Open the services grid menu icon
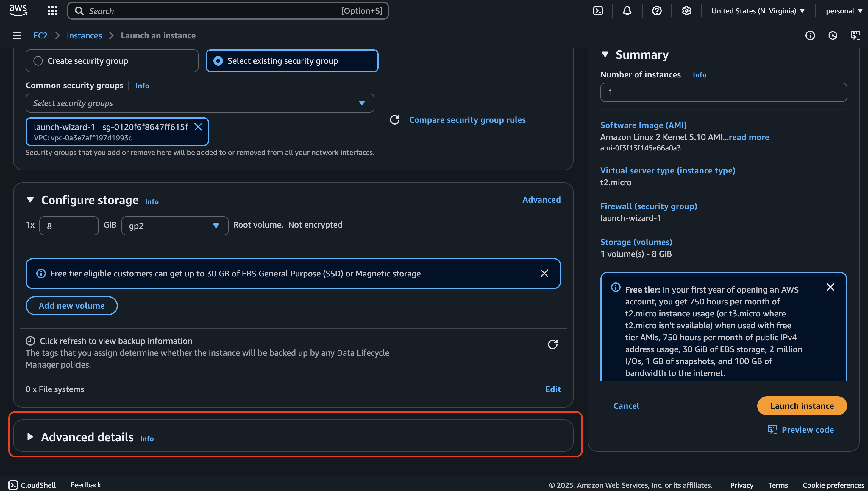This screenshot has width=868, height=491. 52,11
